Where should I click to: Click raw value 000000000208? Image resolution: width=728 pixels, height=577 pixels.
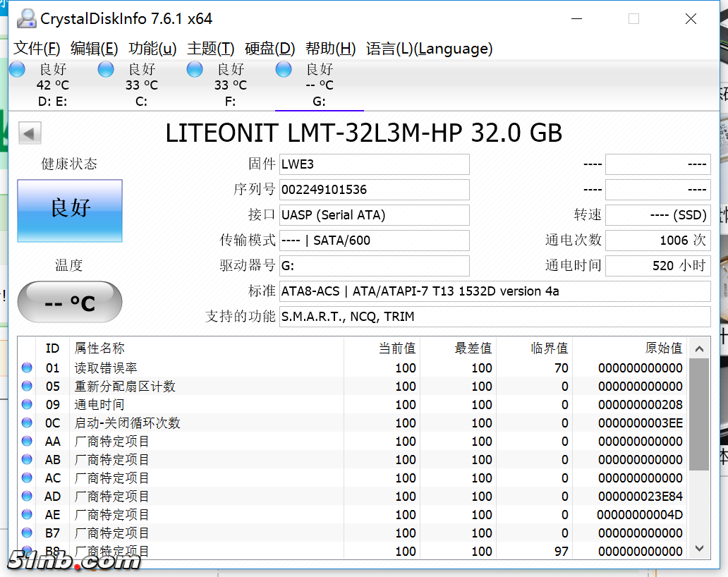coord(641,405)
